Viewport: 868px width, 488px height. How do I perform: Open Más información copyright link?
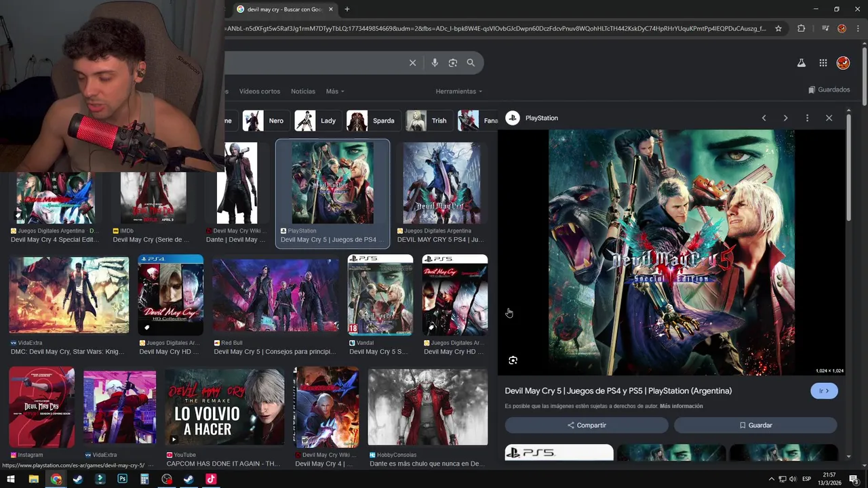coord(681,406)
